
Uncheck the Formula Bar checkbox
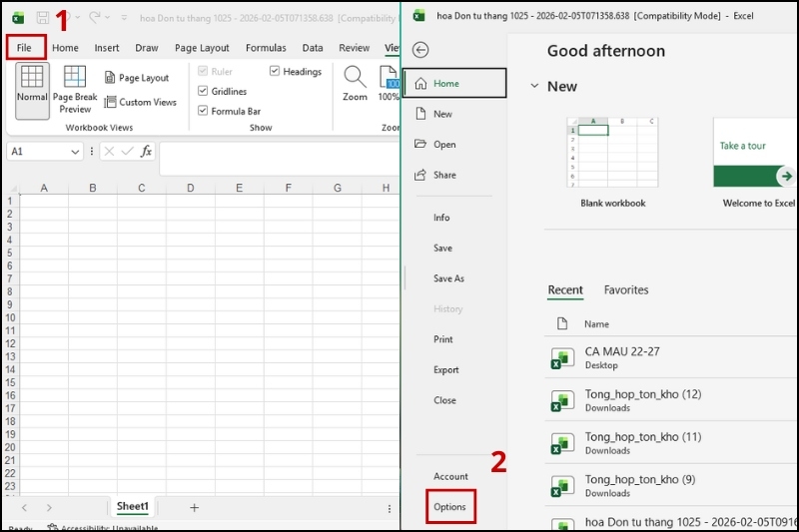click(x=203, y=111)
